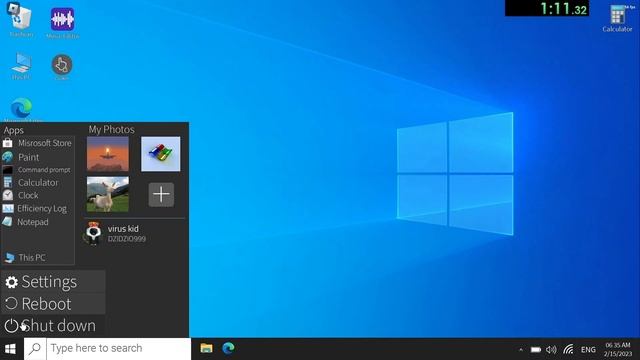The image size is (640, 360).
Task: Open File Explorer from the taskbar
Action: click(x=206, y=348)
